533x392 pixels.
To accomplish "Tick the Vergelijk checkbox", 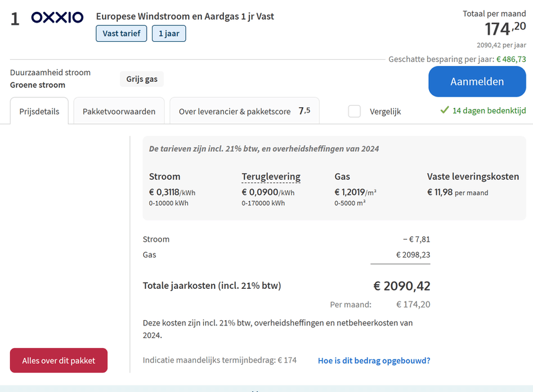I will (354, 111).
